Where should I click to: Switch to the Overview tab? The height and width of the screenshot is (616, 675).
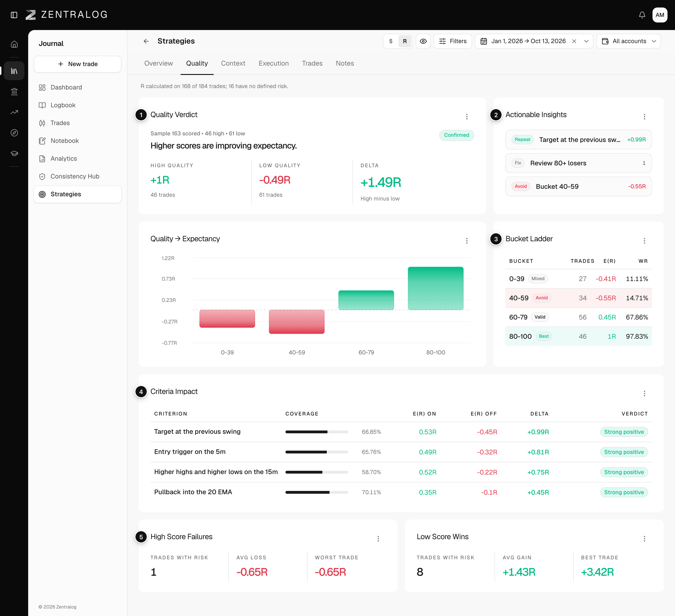[x=158, y=63]
